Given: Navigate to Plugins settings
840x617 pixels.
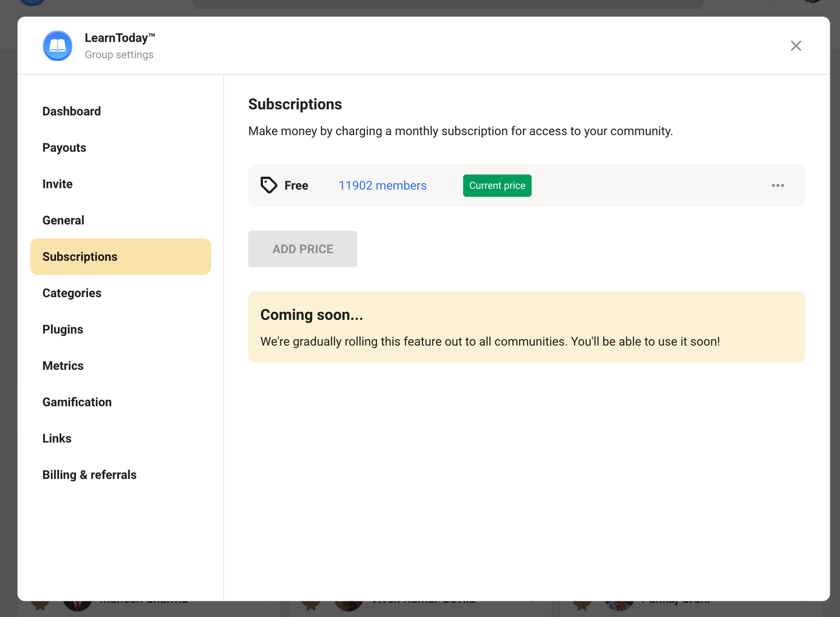Looking at the screenshot, I should pos(63,330).
